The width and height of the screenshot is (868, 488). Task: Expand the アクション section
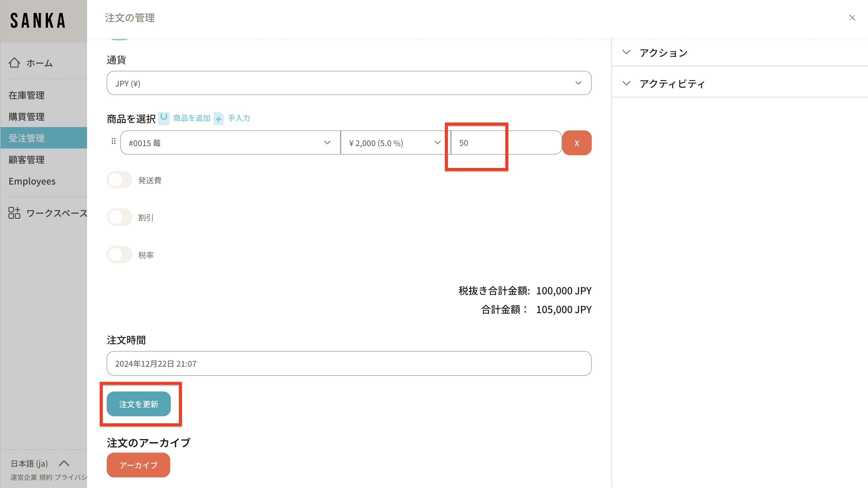point(663,53)
